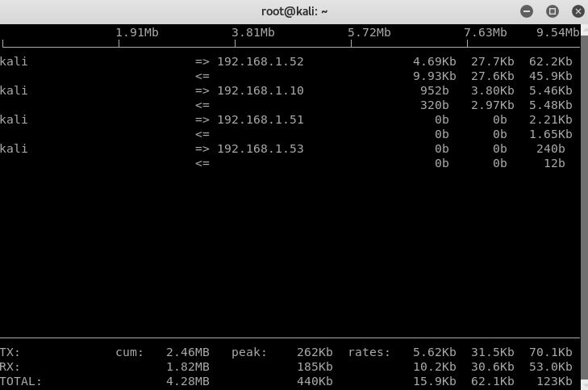This screenshot has height=390, width=588.
Task: Click total rate 15.9Kb
Action: pos(435,381)
